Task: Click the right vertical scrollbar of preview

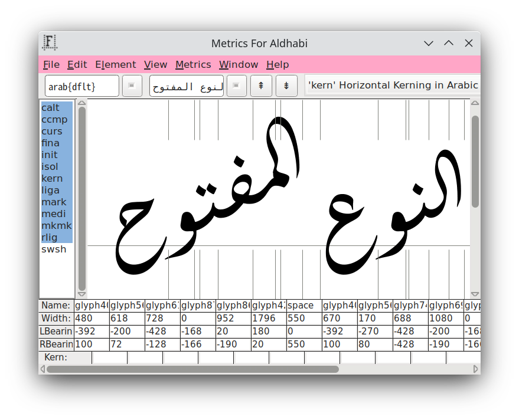Action: pyautogui.click(x=475, y=162)
